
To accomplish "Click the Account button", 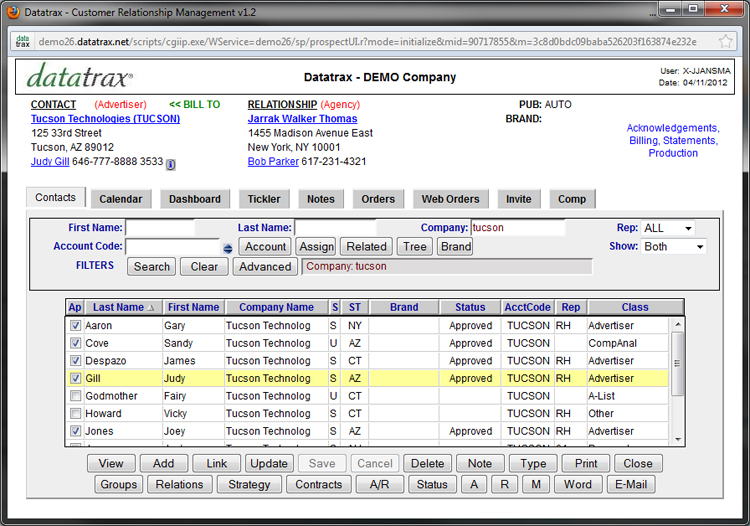I will (x=265, y=247).
